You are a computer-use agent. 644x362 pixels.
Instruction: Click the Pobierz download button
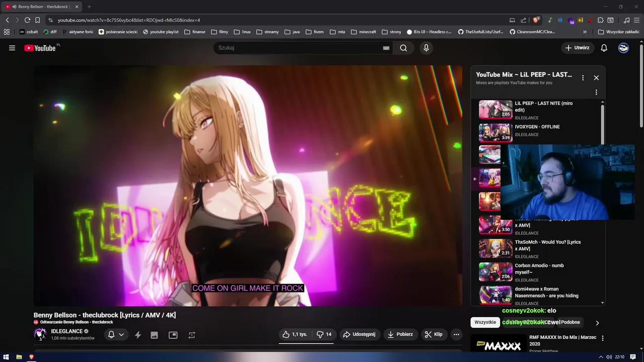[400, 334]
